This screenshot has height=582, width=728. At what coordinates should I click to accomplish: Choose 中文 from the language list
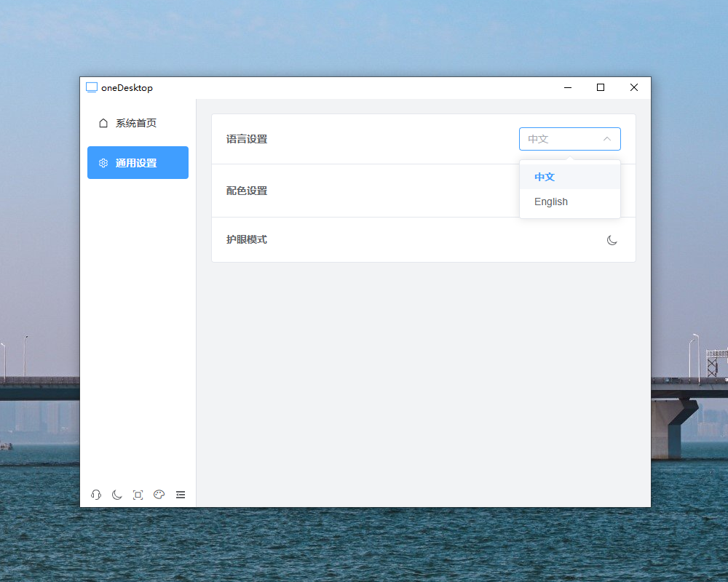coord(570,177)
